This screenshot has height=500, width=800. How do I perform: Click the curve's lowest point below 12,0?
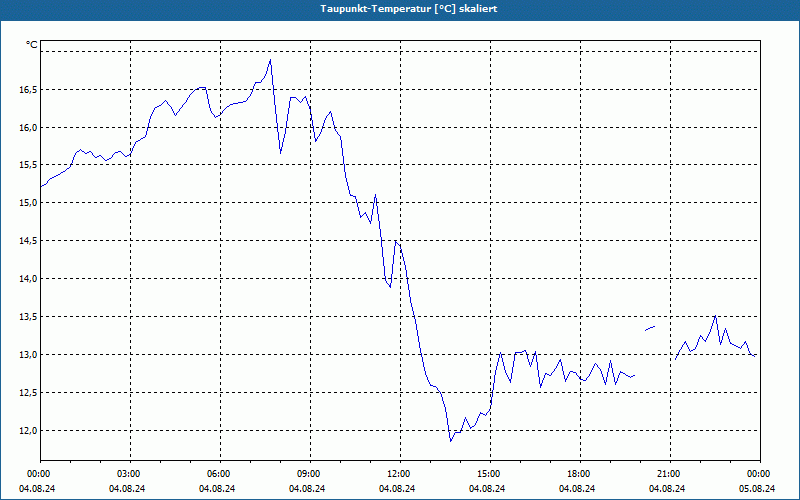coord(451,441)
